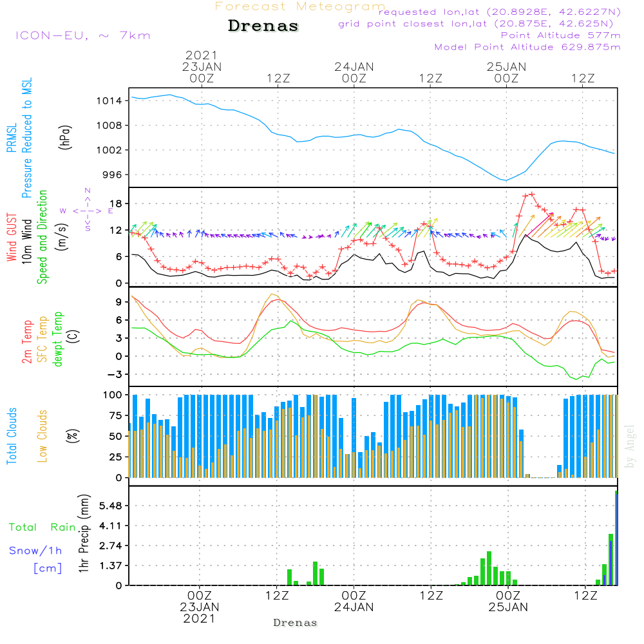This screenshot has width=644, height=644.
Task: Select the blue Snow/1h legend label
Action: click(35, 551)
